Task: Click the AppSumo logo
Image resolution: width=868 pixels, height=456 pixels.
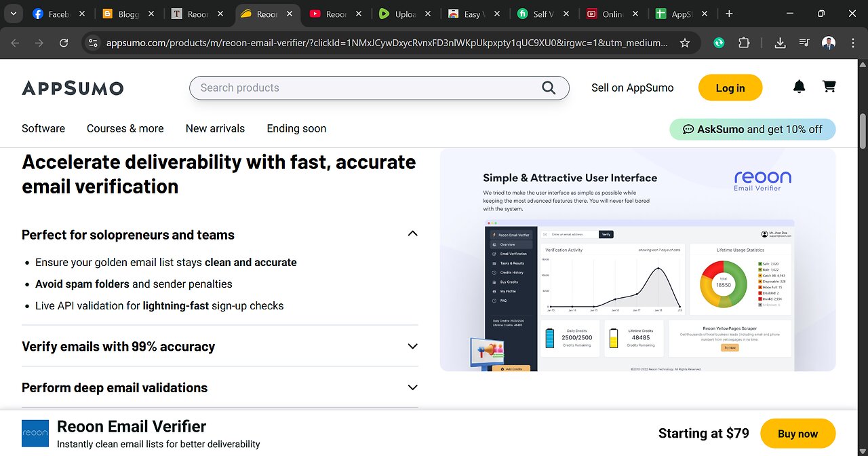Action: (x=73, y=88)
